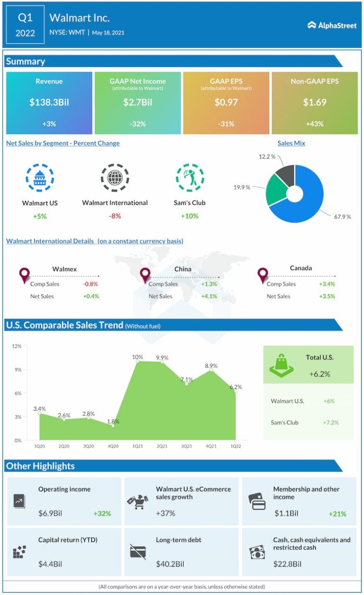
Task: Select the blue 67.9% donut segment
Action: [313, 199]
